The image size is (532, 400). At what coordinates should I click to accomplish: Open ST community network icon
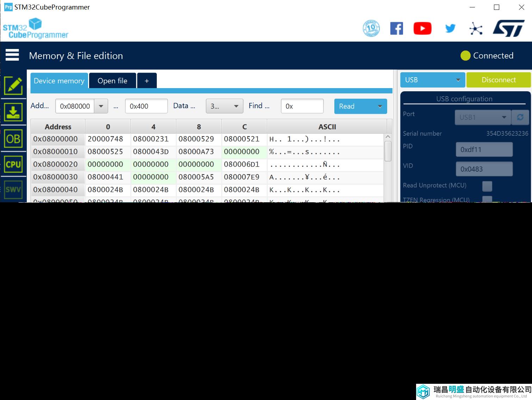point(476,29)
